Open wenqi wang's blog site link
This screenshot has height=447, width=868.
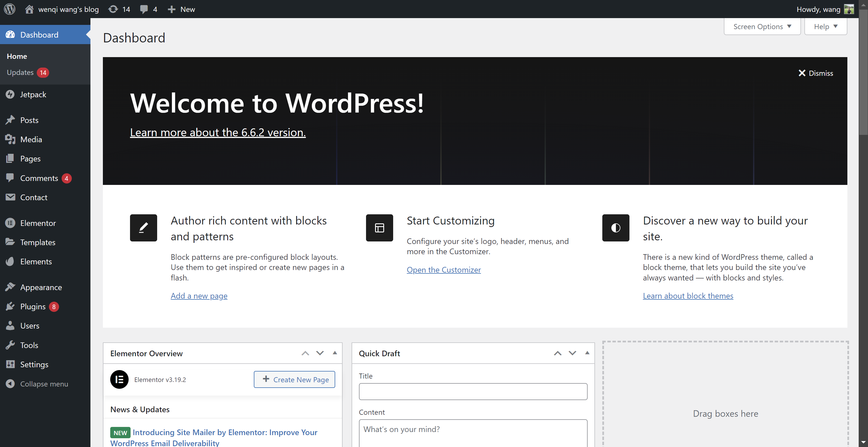pos(68,9)
